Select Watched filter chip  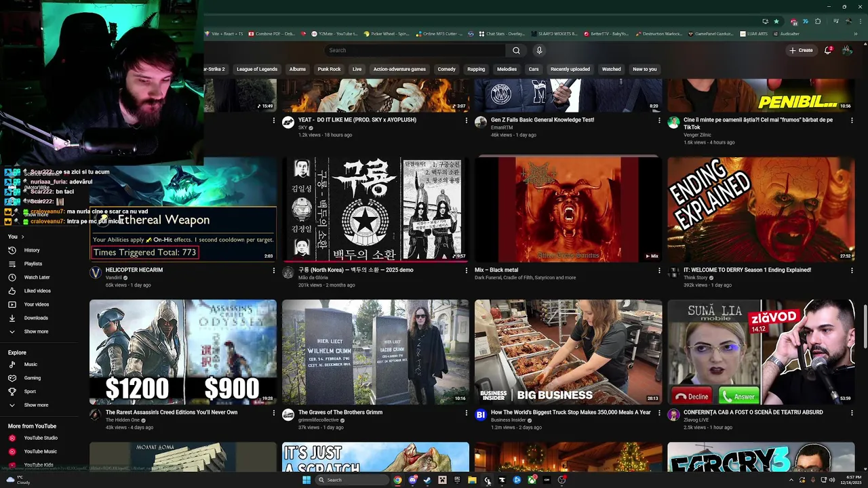point(612,69)
